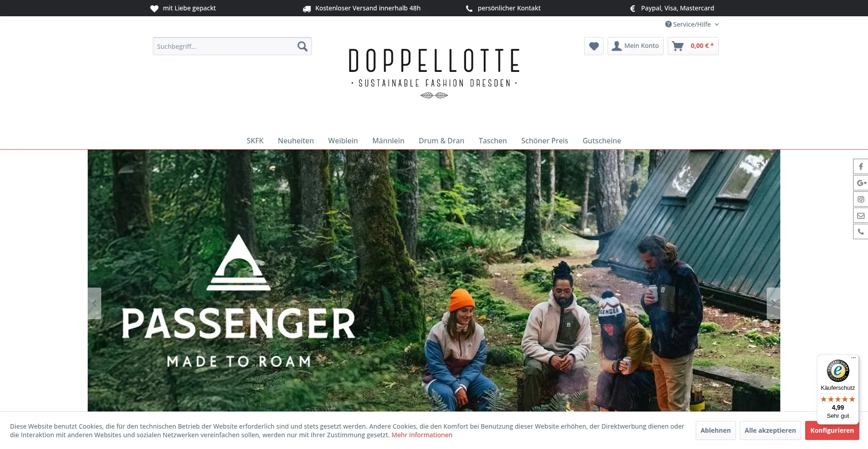The height and width of the screenshot is (449, 868).
Task: Click the search magnifier icon
Action: coord(302,46)
